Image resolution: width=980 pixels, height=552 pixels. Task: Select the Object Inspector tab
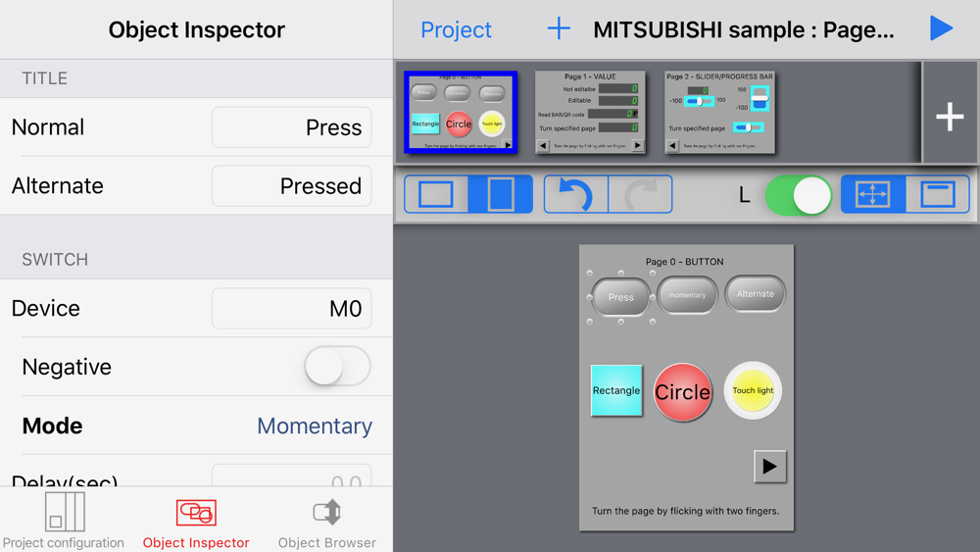click(196, 521)
